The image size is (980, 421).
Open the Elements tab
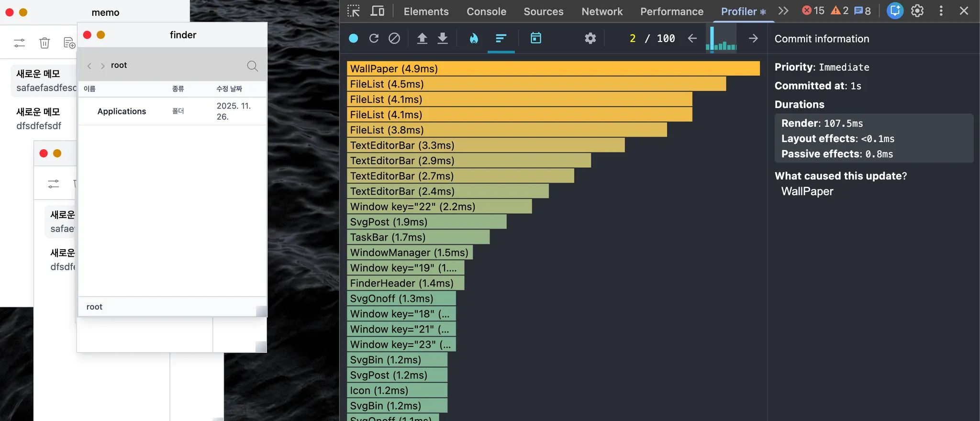click(x=426, y=11)
